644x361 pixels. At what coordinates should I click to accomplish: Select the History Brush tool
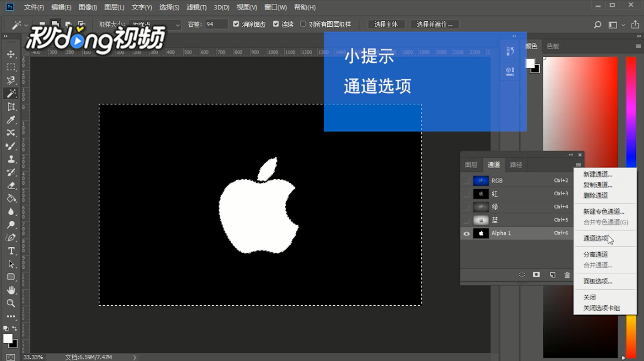tap(11, 172)
